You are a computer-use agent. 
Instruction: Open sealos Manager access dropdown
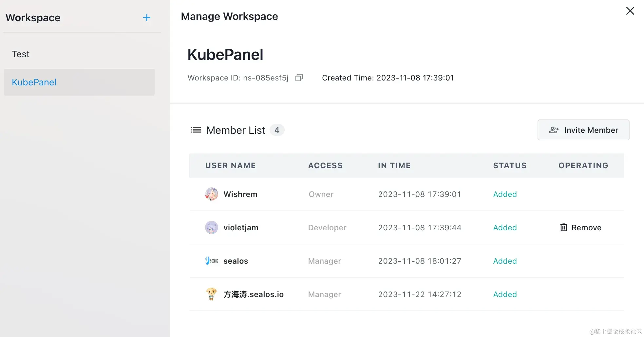click(x=325, y=261)
